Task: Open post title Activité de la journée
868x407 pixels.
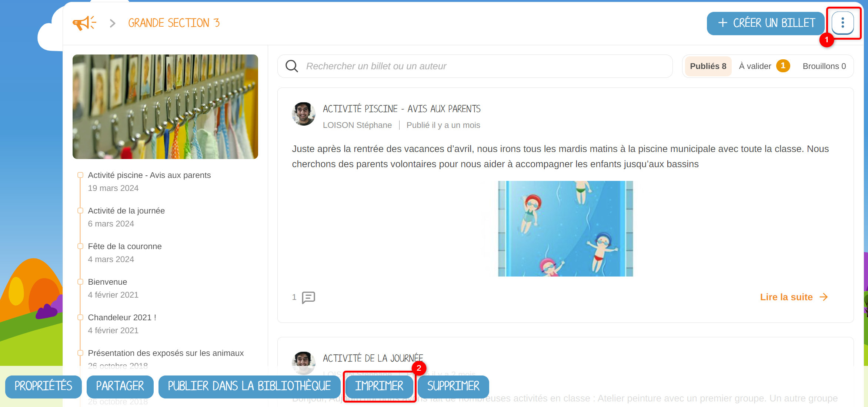Action: pyautogui.click(x=373, y=358)
